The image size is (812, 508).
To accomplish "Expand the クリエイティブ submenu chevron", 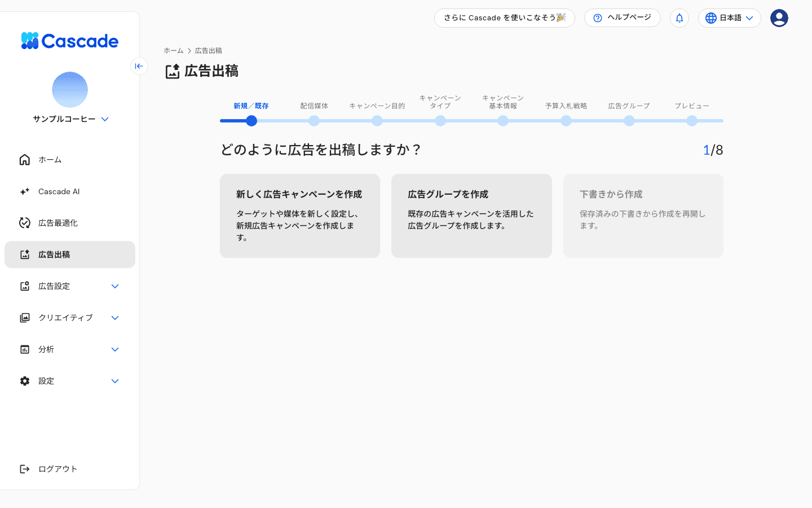I will point(115,318).
